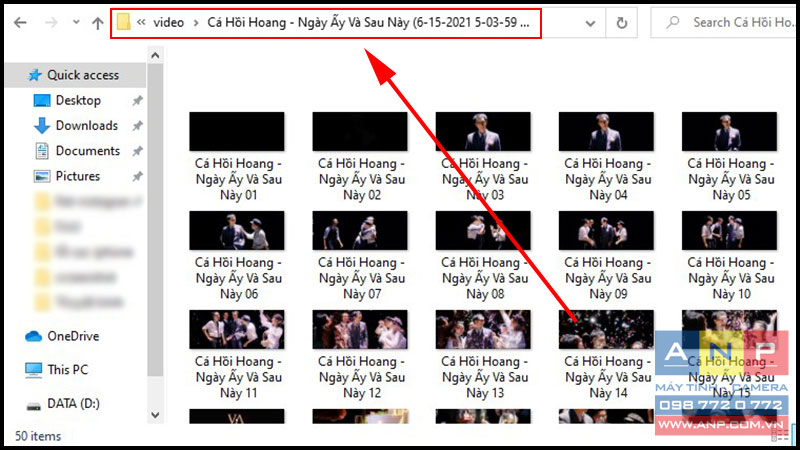
Task: Select OneDrive in navigation pane
Action: pos(62,336)
